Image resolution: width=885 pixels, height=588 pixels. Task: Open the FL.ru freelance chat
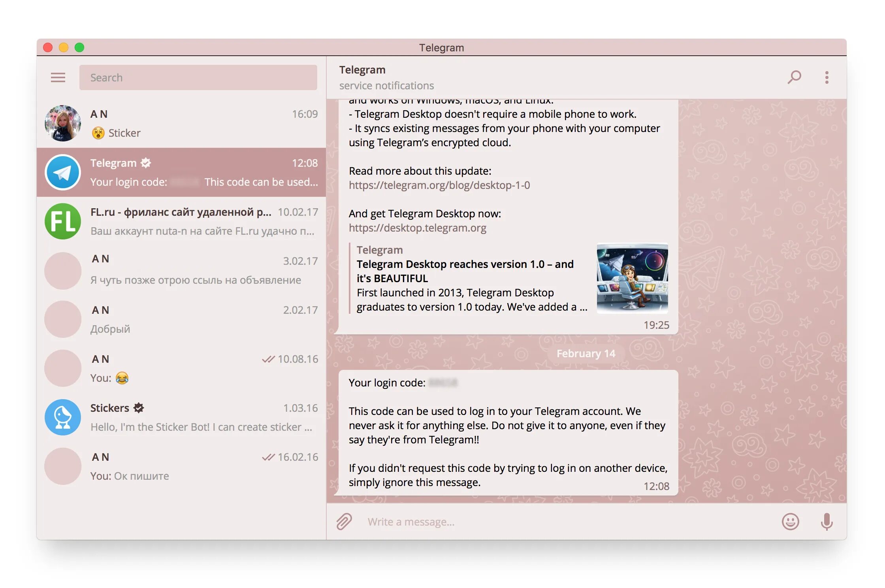click(x=181, y=221)
